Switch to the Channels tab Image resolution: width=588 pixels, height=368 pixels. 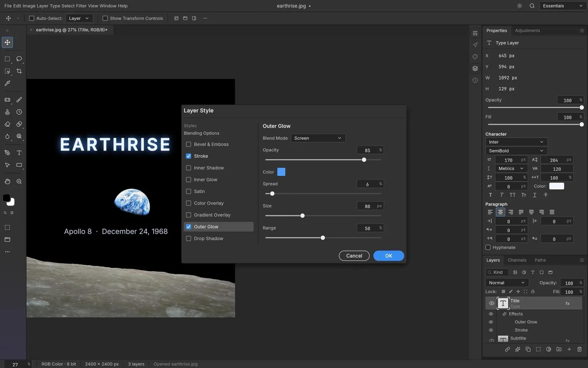517,260
